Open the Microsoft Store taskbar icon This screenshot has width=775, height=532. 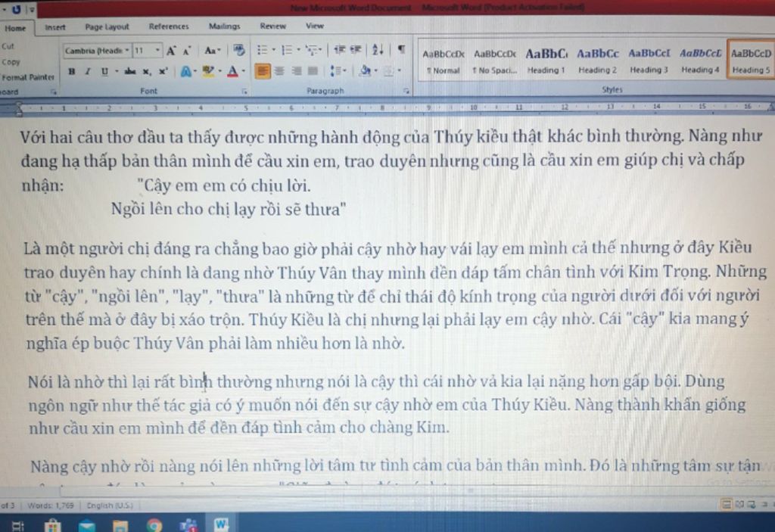[52, 524]
